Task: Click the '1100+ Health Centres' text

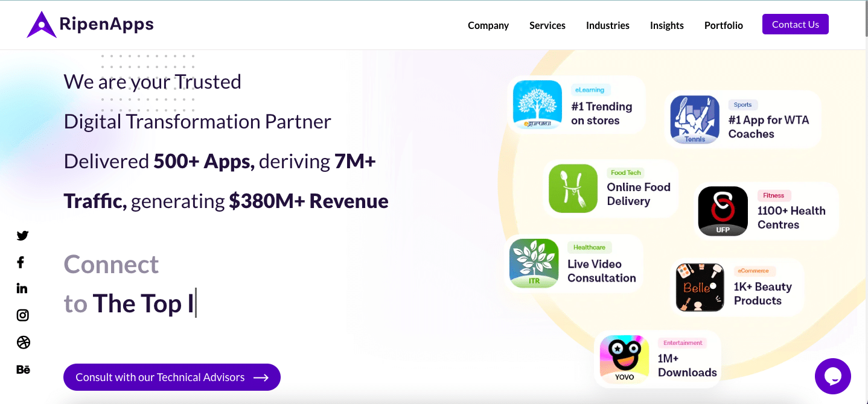Action: coord(791,218)
